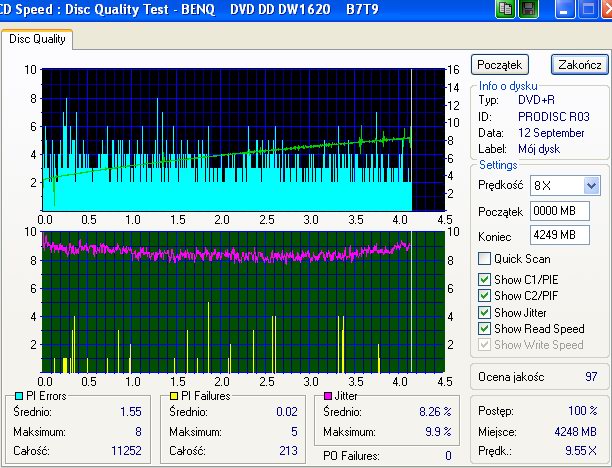Viewport: 612px width, 468px height.
Task: Maximize the CD Speed window
Action: tap(588, 9)
